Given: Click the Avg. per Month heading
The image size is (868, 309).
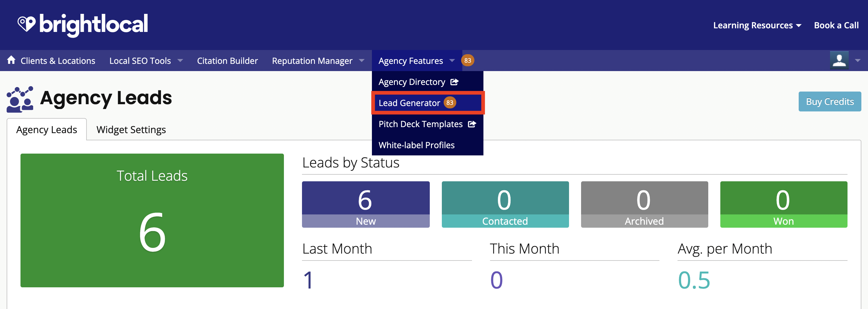Looking at the screenshot, I should pos(725,249).
